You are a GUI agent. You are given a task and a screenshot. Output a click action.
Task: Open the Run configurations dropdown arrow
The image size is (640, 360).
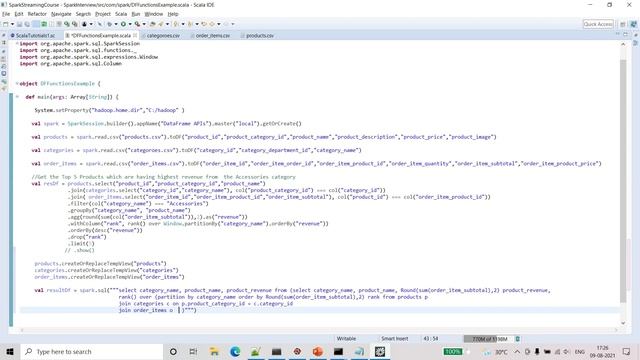pos(130,24)
